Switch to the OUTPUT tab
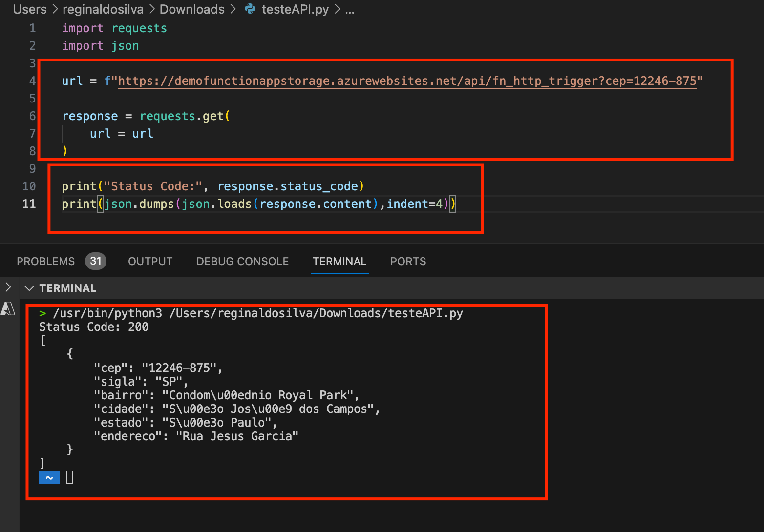Screen dimensions: 764x532 click(150, 261)
